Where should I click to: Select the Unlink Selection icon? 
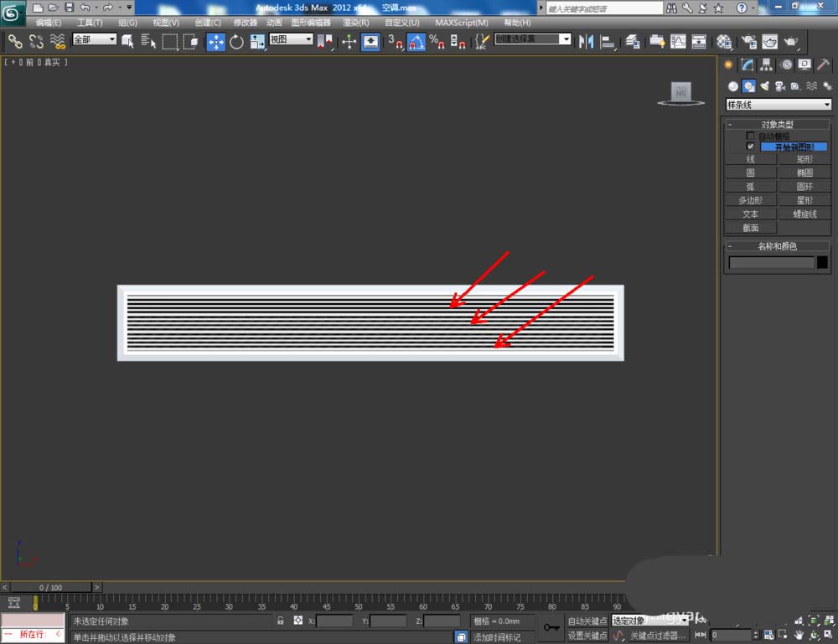point(36,42)
